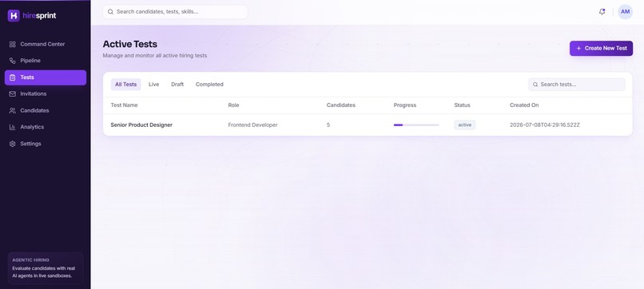Open Analytics page

(46, 127)
